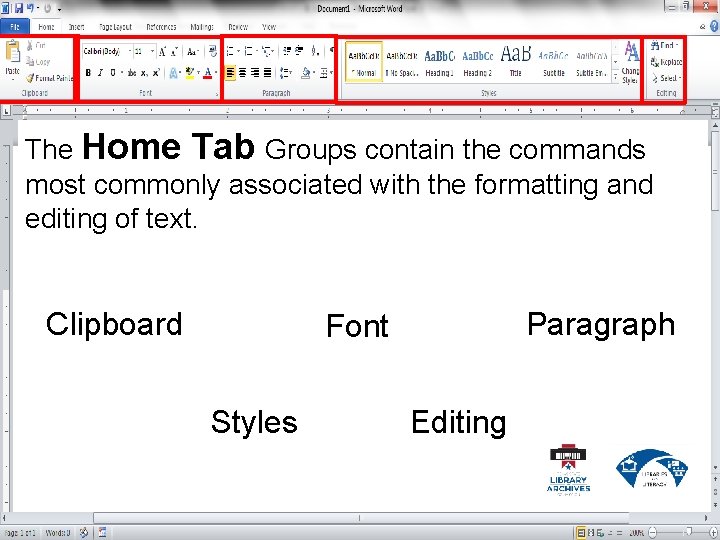The height and width of the screenshot is (540, 720).
Task: Click Increase Indent icon
Action: pos(299,51)
